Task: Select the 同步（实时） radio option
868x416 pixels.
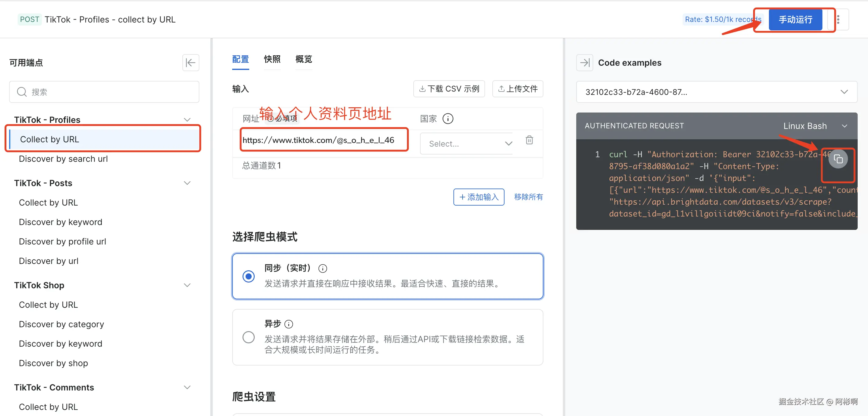Action: [248, 276]
